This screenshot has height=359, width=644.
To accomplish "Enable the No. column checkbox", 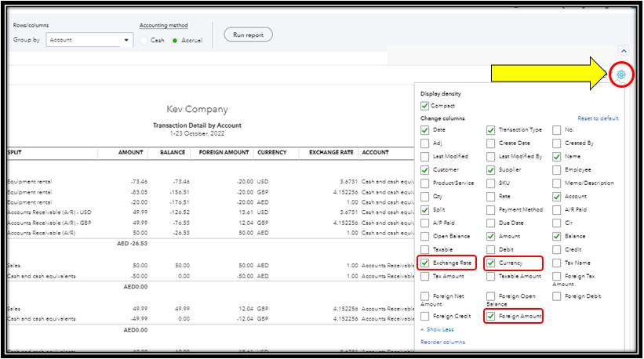I will pyautogui.click(x=556, y=130).
